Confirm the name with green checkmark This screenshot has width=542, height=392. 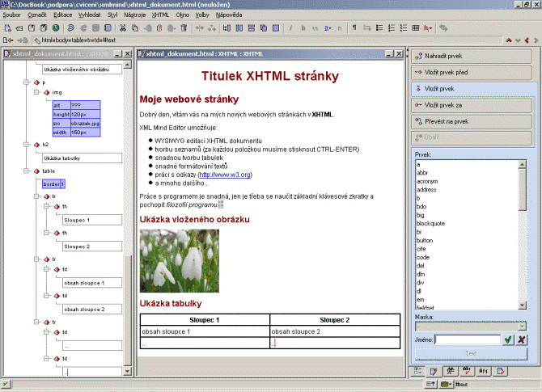508,339
